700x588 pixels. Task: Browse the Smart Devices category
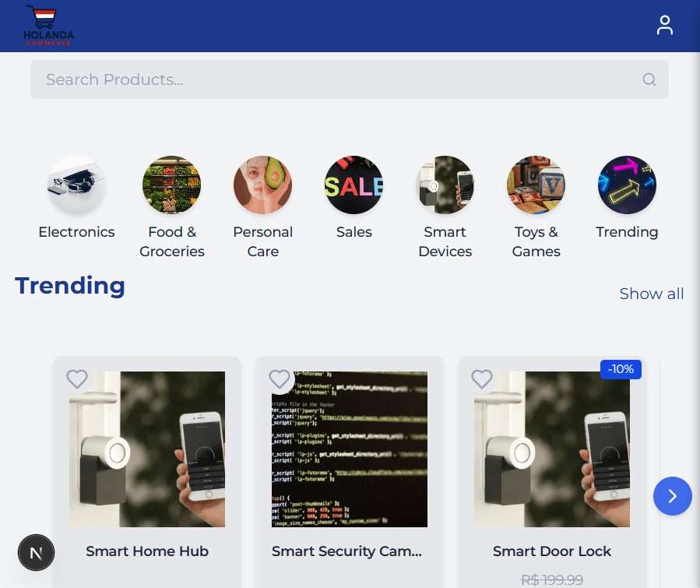(x=445, y=185)
